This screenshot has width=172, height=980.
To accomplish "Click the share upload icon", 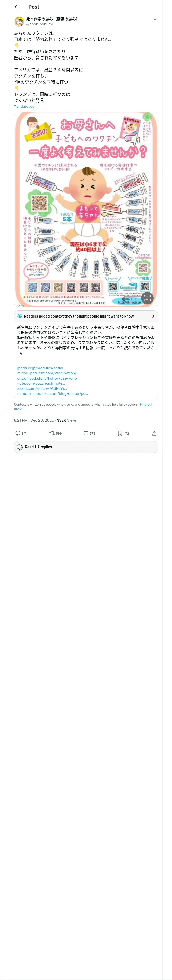I will coord(154,433).
